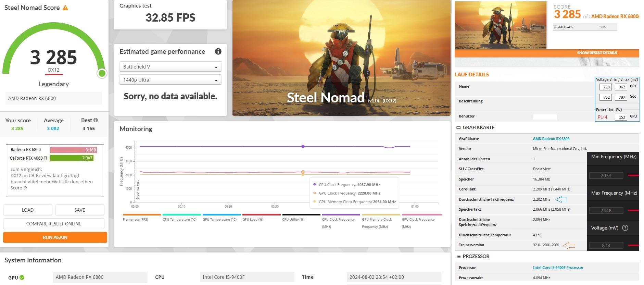Viewport: 644px width, 285px height.
Task: Click the Average score 3 082
Action: pyautogui.click(x=53, y=128)
